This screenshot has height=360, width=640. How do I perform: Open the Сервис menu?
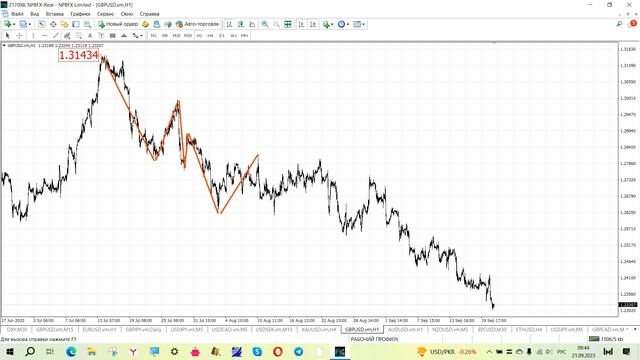[x=105, y=14]
